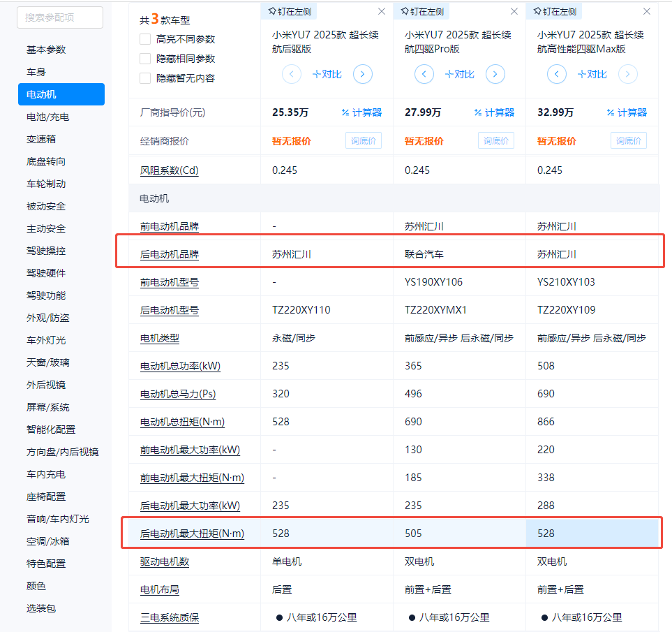Select the 电动机 sidebar item
The image size is (672, 632).
click(61, 94)
